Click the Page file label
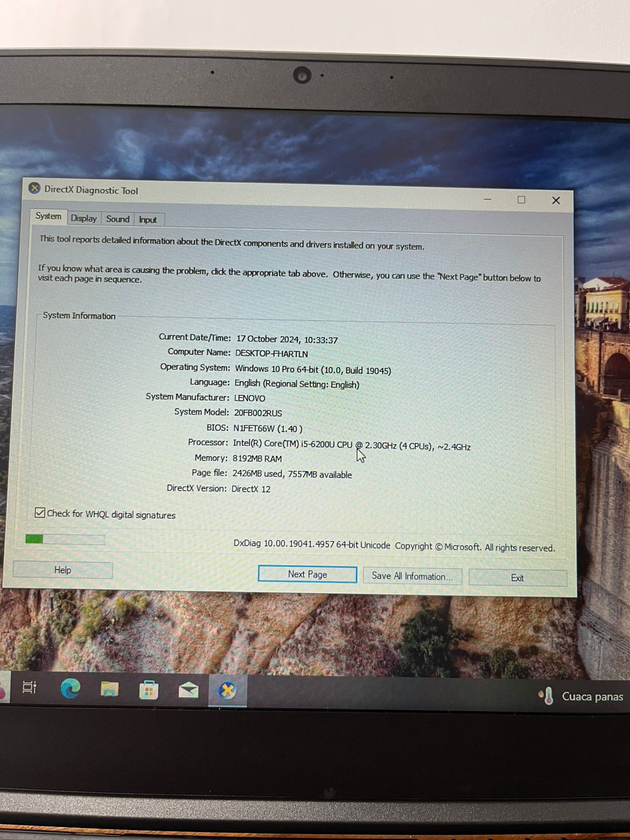The width and height of the screenshot is (630, 840). (x=209, y=472)
